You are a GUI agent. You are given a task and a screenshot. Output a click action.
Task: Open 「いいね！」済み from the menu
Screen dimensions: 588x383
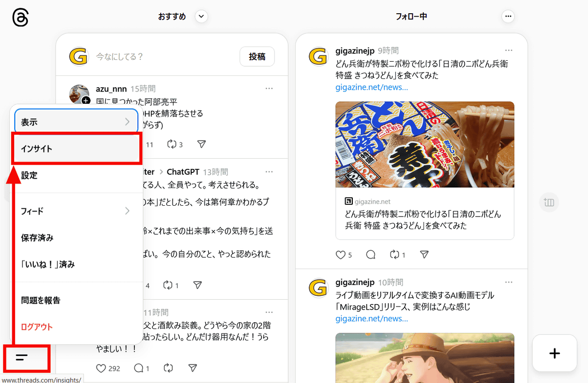coord(77,264)
